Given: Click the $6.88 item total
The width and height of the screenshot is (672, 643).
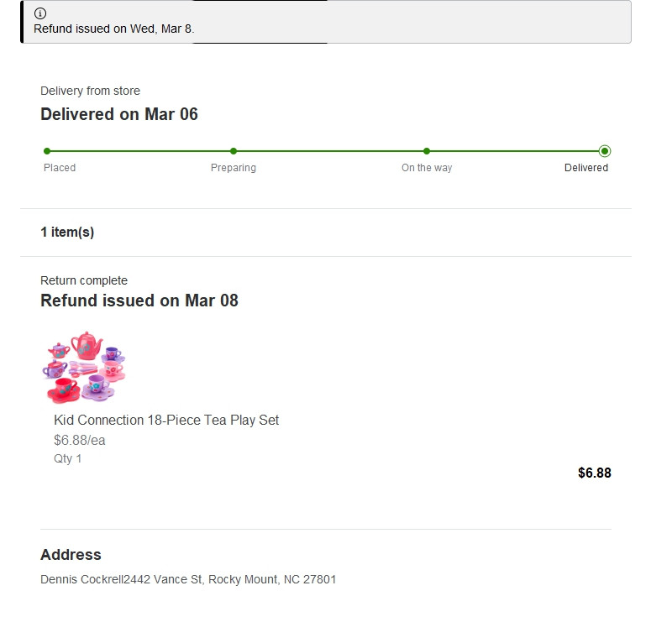Looking at the screenshot, I should pos(595,473).
